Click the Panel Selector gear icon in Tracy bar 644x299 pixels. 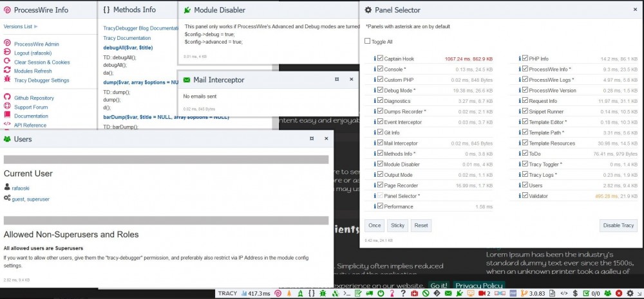coord(629,293)
